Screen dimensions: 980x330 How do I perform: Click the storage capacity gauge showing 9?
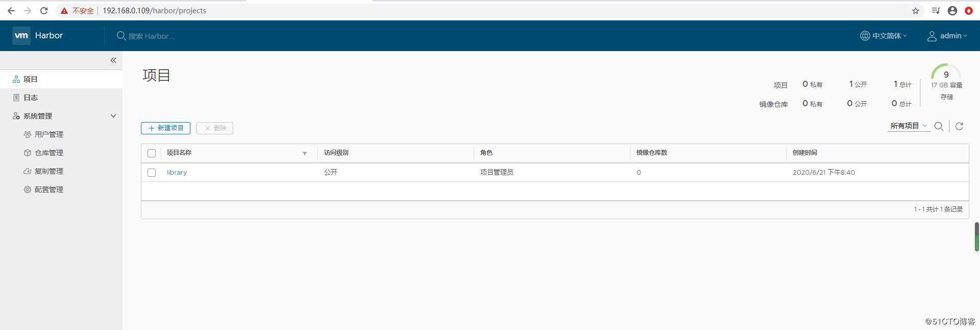[x=946, y=73]
